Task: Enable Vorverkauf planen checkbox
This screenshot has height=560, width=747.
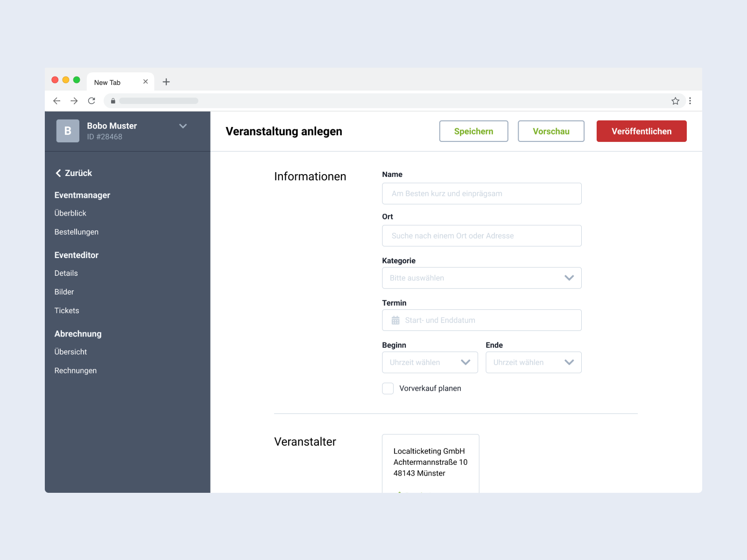Action: pyautogui.click(x=388, y=388)
